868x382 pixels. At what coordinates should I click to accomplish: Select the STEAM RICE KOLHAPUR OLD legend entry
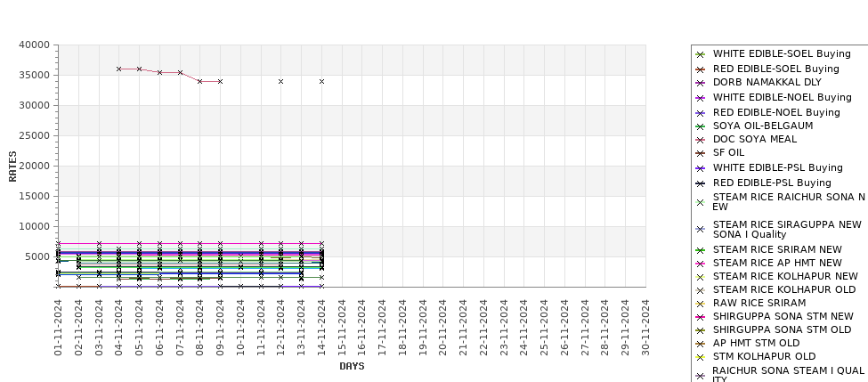783,289
